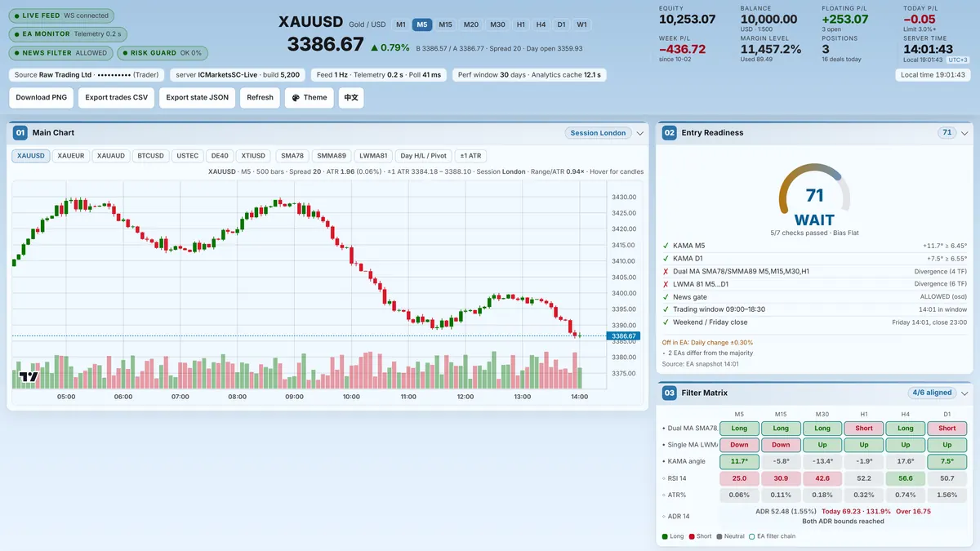The width and height of the screenshot is (980, 551).
Task: Click the News gate check row
Action: [814, 297]
